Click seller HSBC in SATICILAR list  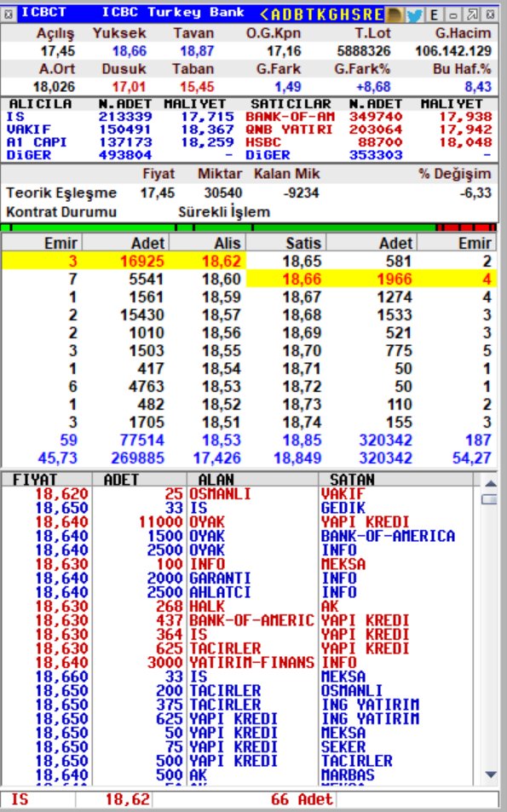263,142
